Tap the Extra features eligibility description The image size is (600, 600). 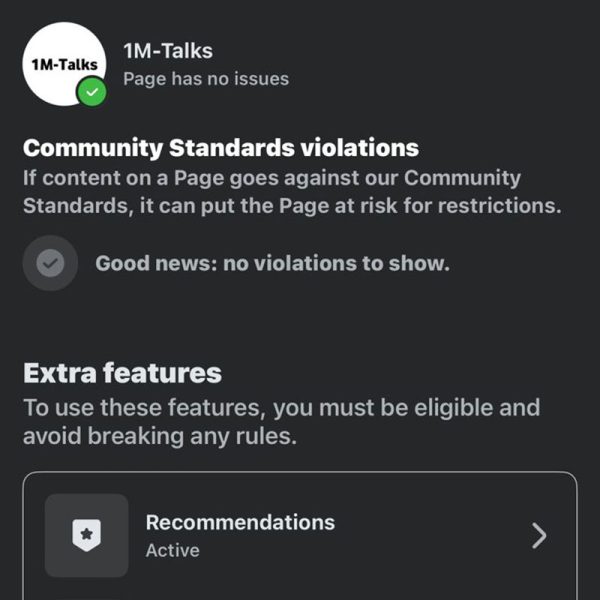[x=282, y=422]
